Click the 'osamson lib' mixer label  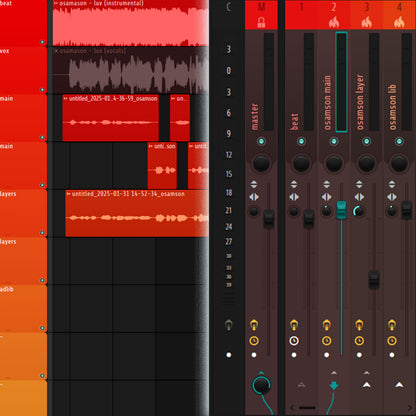[393, 107]
